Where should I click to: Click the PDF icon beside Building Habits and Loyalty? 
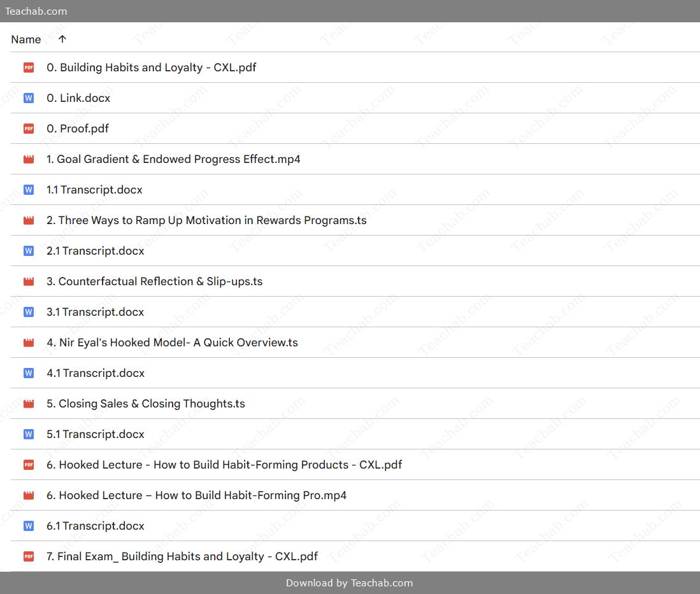pos(29,67)
